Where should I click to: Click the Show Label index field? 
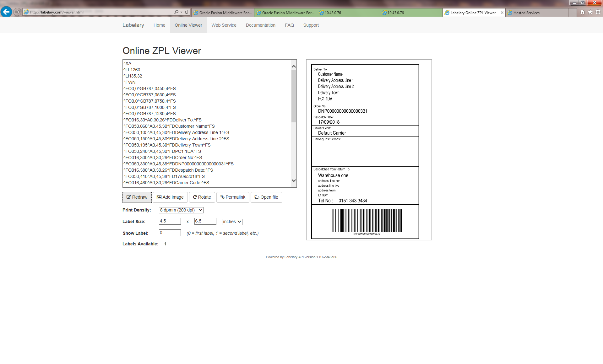pyautogui.click(x=170, y=233)
